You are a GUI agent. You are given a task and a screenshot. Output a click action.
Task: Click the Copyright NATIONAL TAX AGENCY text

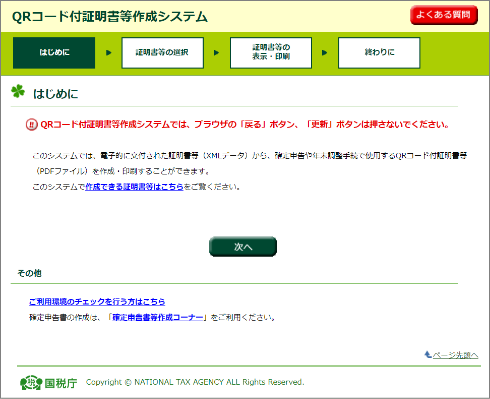coord(195,382)
